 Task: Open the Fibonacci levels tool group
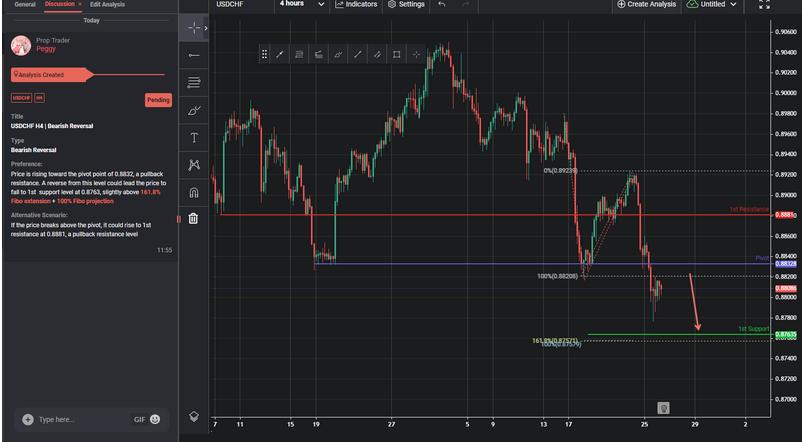tap(194, 83)
